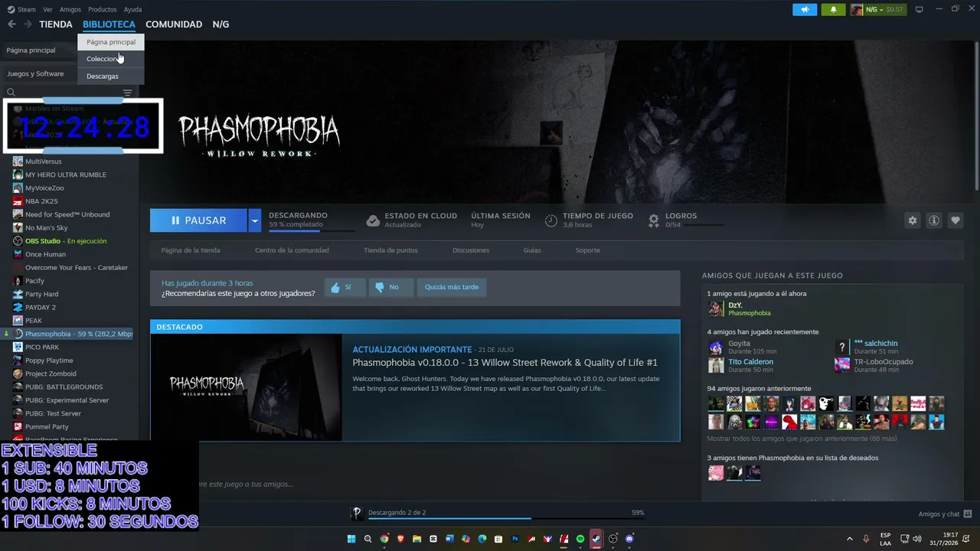
Task: Show Phasmophobia game info icon
Action: point(934,220)
